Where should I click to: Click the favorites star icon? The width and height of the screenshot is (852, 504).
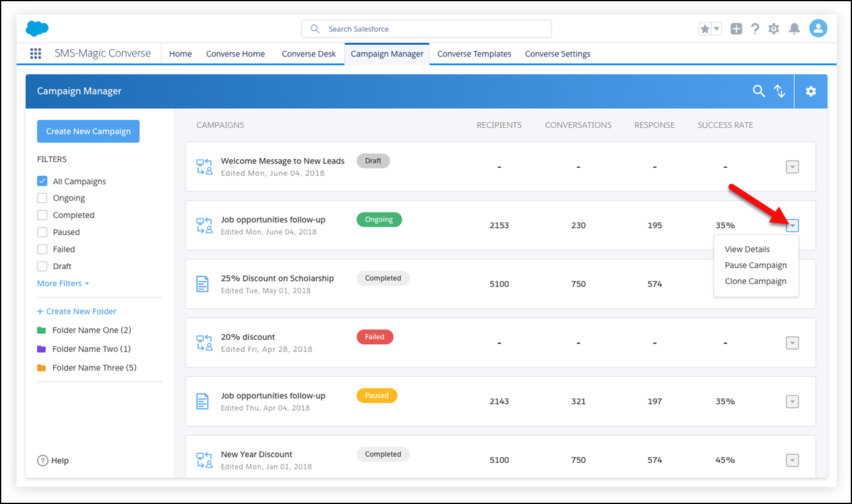tap(705, 29)
